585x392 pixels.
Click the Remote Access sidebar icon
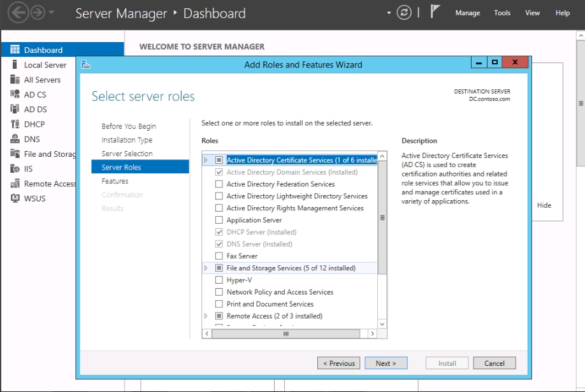[15, 184]
